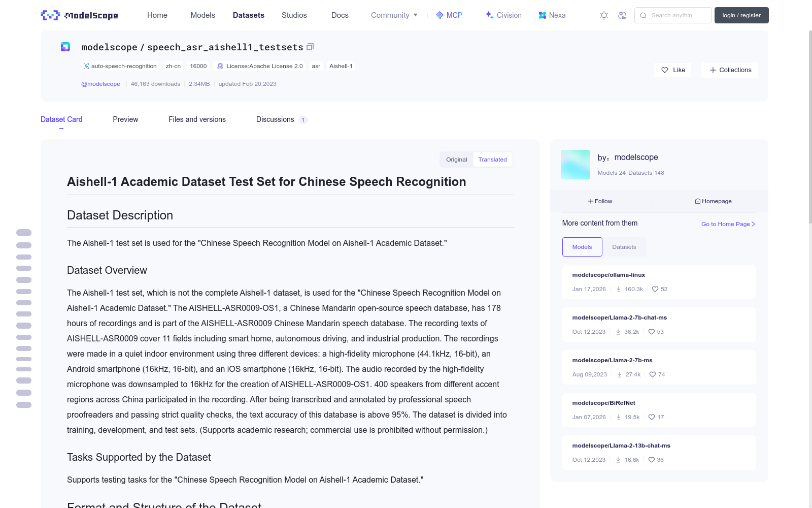Screen dimensions: 812x508
Task: Open the Docs nav item
Action: click(x=340, y=15)
